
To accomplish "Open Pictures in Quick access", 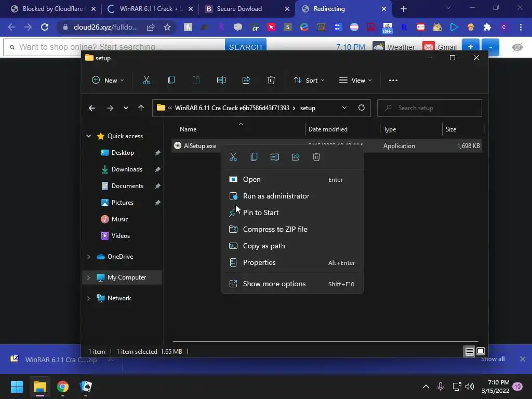I will point(123,203).
